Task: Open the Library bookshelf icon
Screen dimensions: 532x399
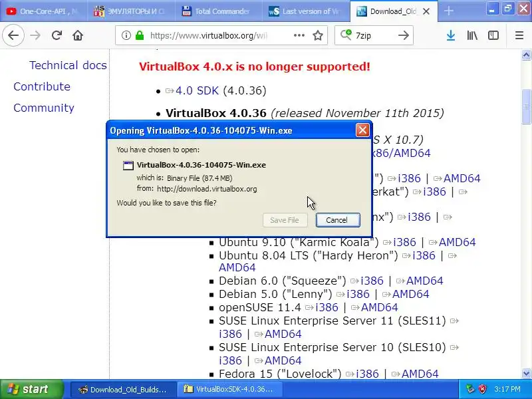Action: click(x=472, y=35)
